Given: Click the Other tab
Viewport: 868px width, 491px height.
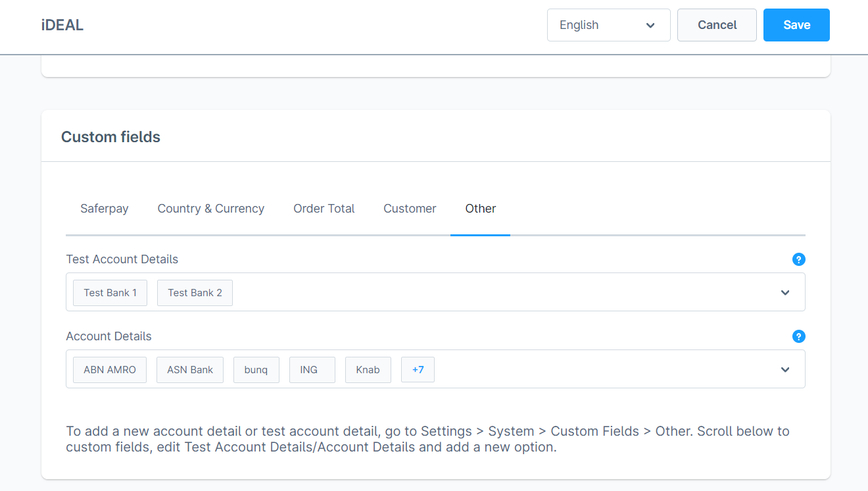Looking at the screenshot, I should [480, 209].
